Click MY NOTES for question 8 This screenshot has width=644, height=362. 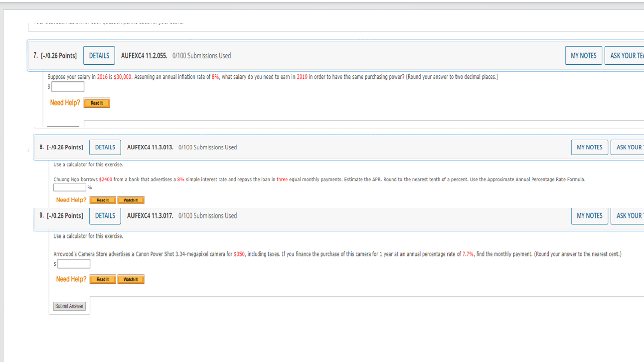(x=589, y=147)
